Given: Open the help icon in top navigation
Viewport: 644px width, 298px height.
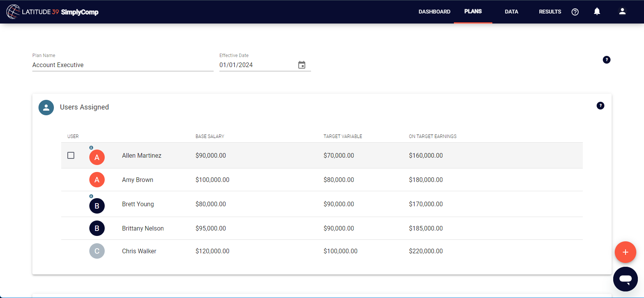Looking at the screenshot, I should click(575, 12).
